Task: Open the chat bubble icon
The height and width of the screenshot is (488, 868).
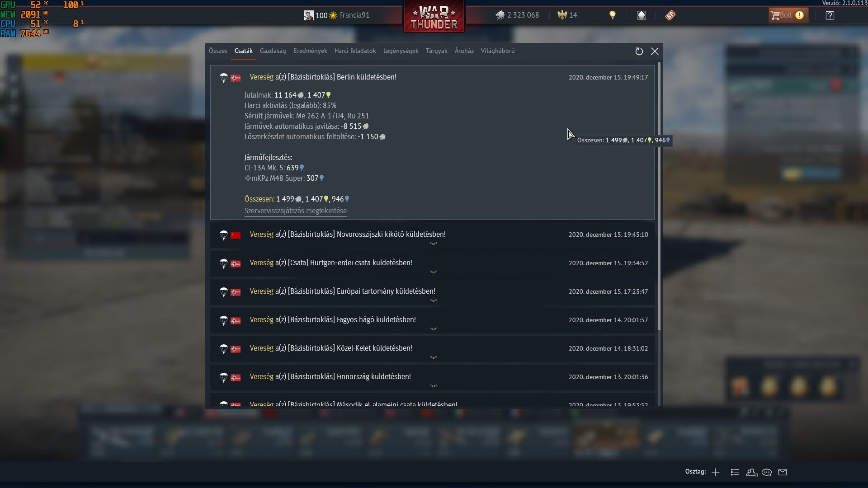Action: click(767, 472)
